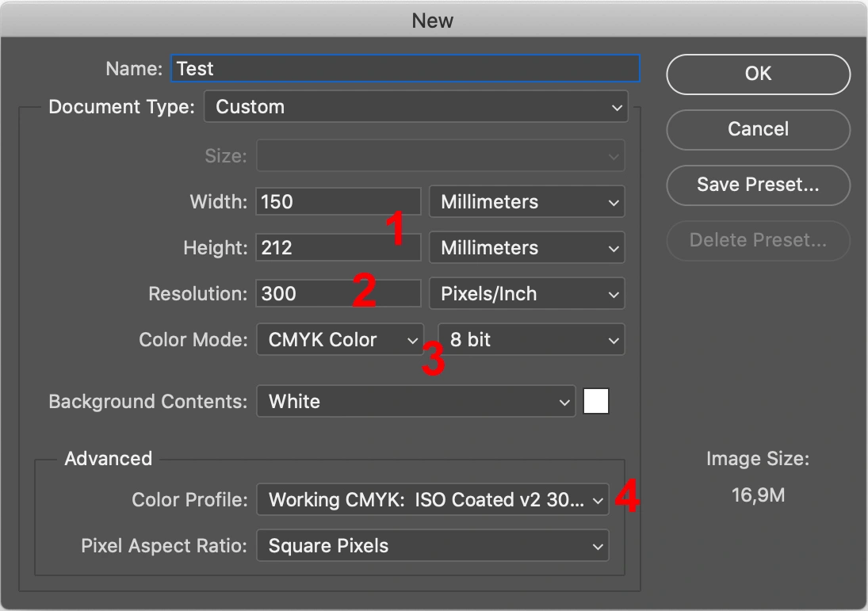Confirm with the OK button
Image resolution: width=868 pixels, height=611 pixels.
757,74
